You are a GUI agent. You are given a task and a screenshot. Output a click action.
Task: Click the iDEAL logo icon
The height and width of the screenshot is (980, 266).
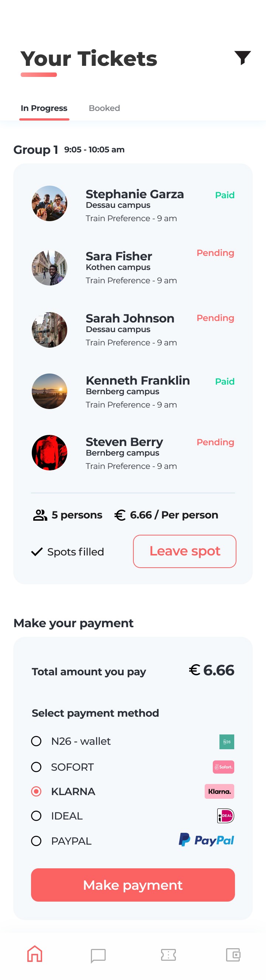pyautogui.click(x=225, y=816)
